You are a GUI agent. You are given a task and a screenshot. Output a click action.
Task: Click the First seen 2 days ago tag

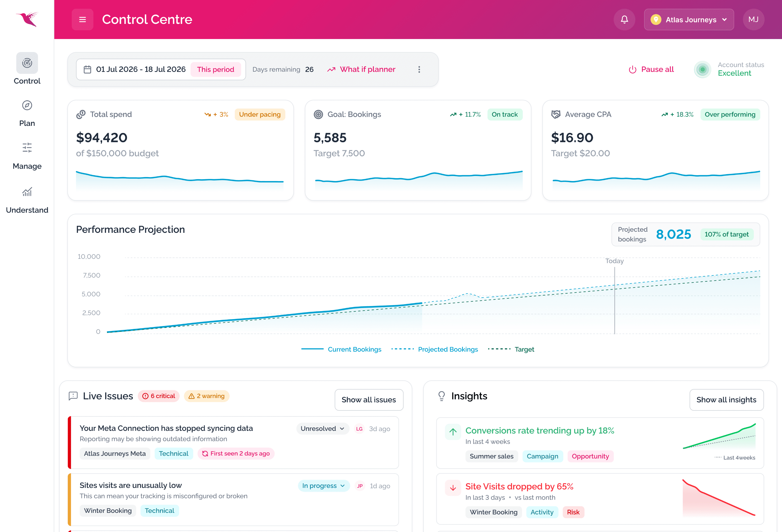(x=236, y=453)
